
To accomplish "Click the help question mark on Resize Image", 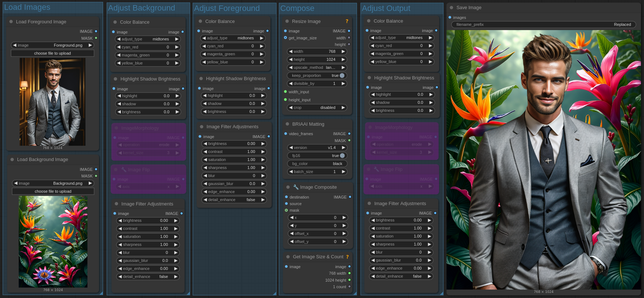I will (x=347, y=21).
